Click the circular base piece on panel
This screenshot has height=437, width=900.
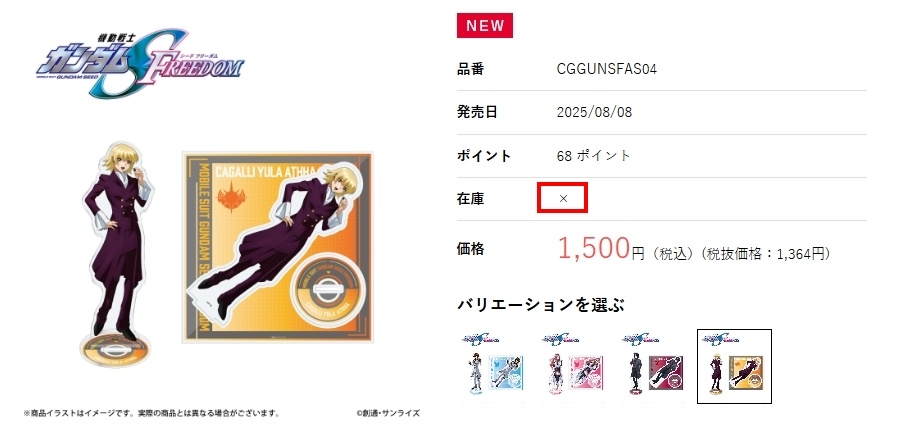coord(328,287)
